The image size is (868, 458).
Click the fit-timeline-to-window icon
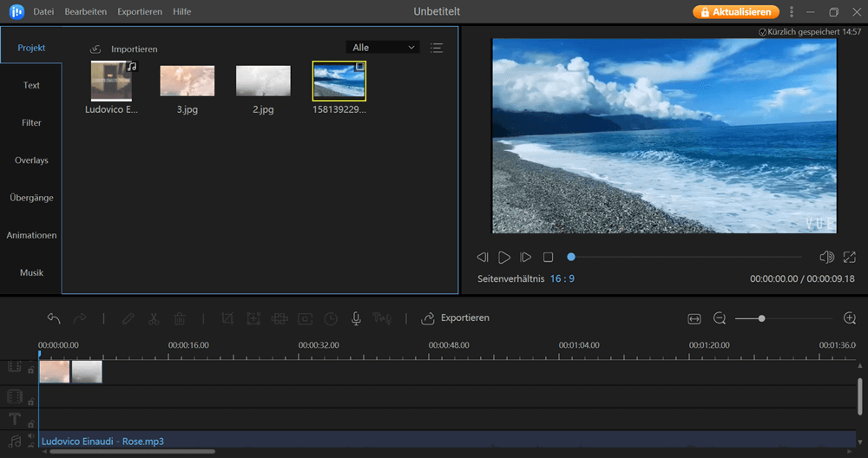point(694,318)
